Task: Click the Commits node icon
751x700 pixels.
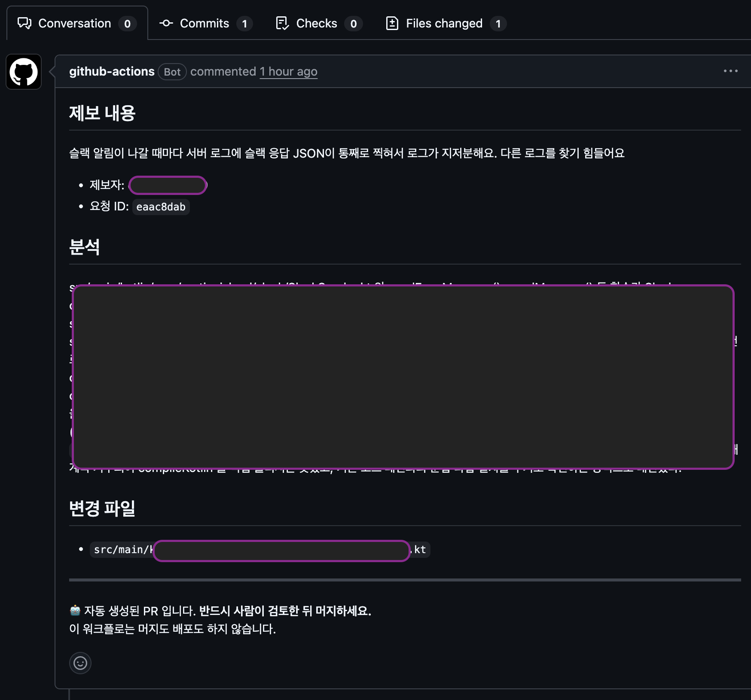Action: tap(166, 23)
